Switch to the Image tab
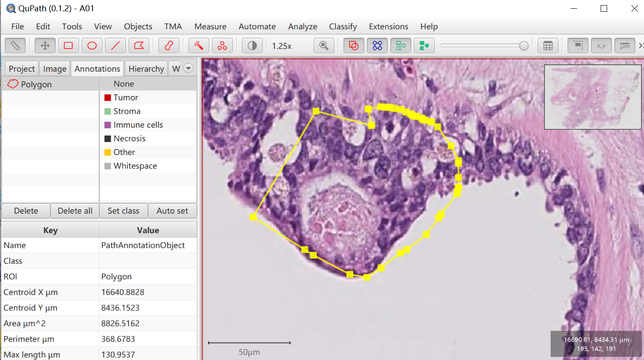 pyautogui.click(x=55, y=69)
